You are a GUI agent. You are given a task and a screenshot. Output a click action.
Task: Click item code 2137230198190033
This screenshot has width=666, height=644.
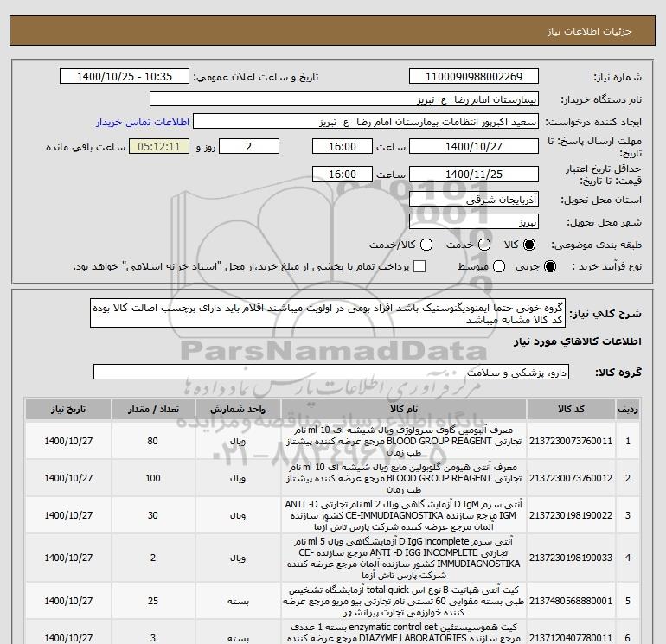[x=571, y=558]
